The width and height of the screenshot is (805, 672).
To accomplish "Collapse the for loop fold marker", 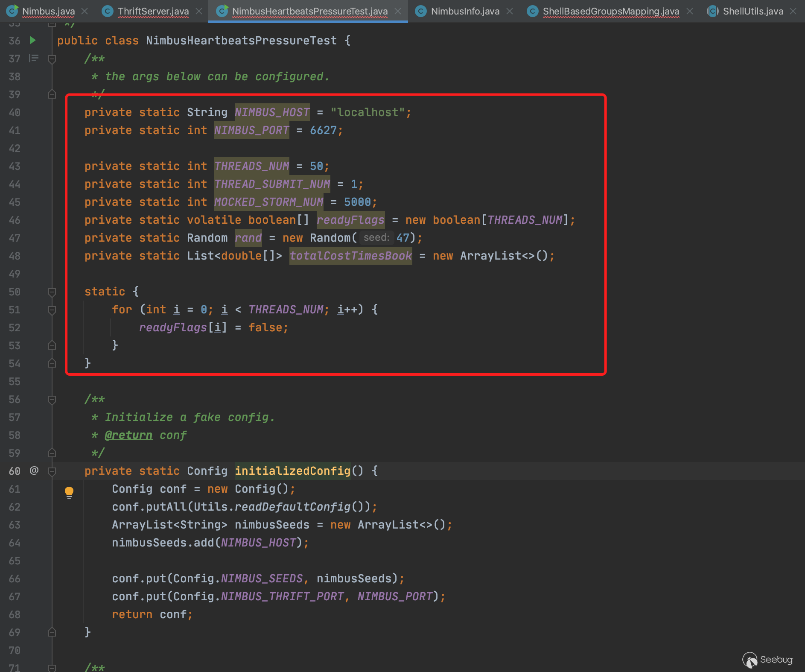I will (52, 310).
